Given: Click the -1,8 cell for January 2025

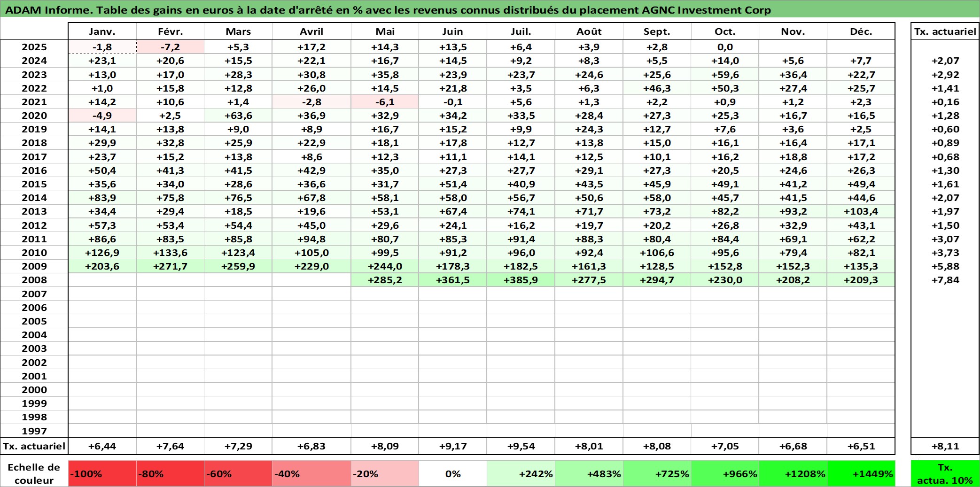Looking at the screenshot, I should (x=102, y=47).
